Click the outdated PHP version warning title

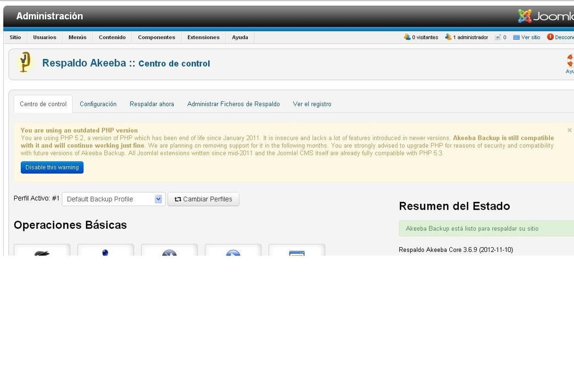pos(79,130)
